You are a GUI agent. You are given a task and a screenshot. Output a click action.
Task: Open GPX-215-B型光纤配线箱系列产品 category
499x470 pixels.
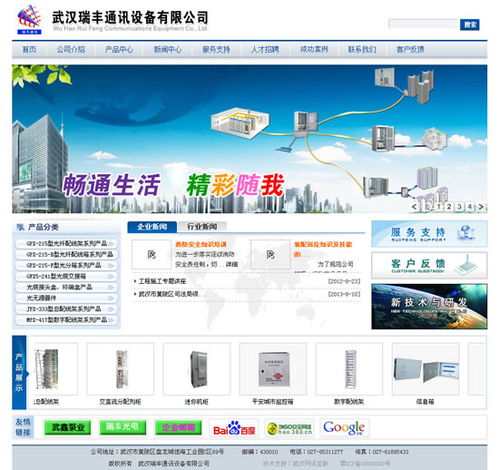[67, 255]
